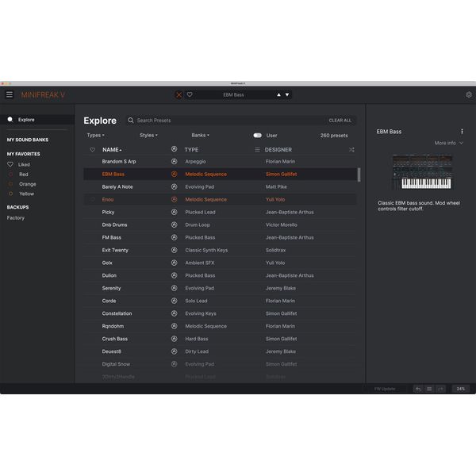Expand the More info section
Viewport: 476px width, 476px height.
[448, 143]
